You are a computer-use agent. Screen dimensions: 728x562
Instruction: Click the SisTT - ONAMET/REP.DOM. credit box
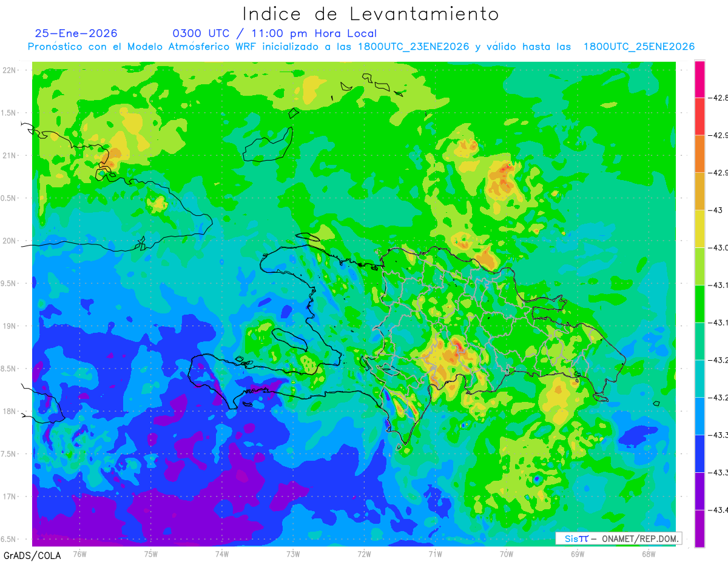619,538
